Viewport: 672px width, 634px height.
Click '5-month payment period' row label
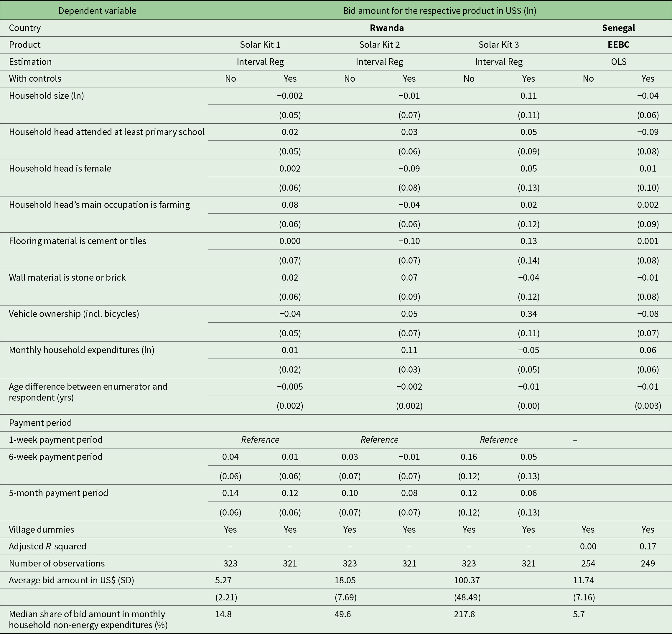point(58,493)
